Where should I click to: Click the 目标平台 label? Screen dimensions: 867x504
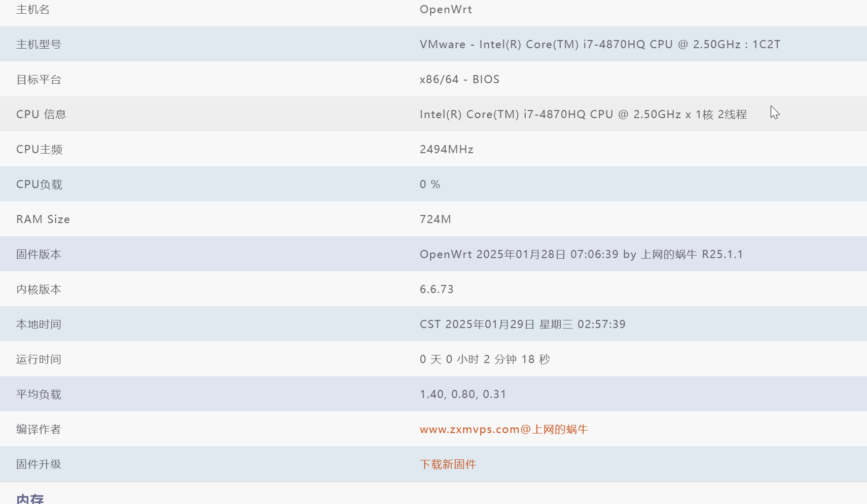pyautogui.click(x=39, y=80)
